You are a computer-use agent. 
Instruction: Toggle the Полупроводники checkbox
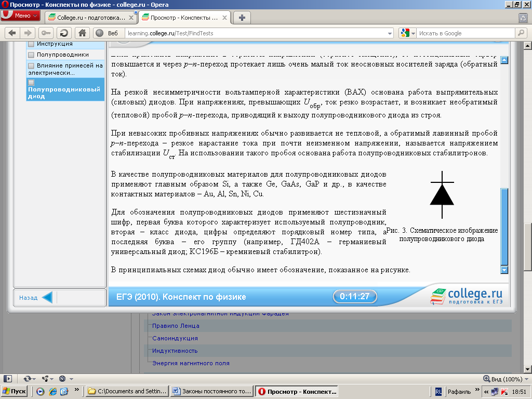(x=31, y=55)
